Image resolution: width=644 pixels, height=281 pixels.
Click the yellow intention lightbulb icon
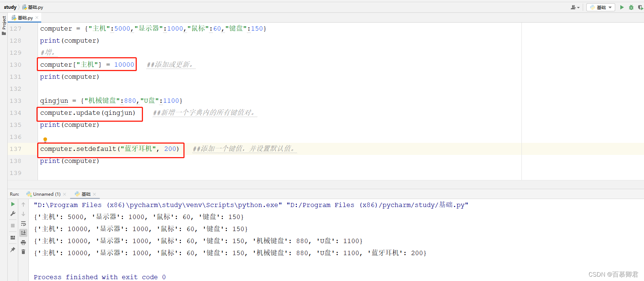45,140
